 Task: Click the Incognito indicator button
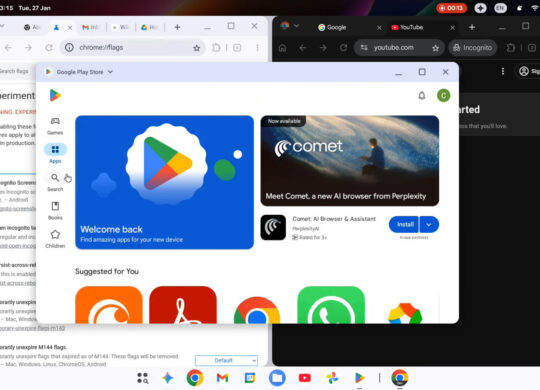point(472,48)
